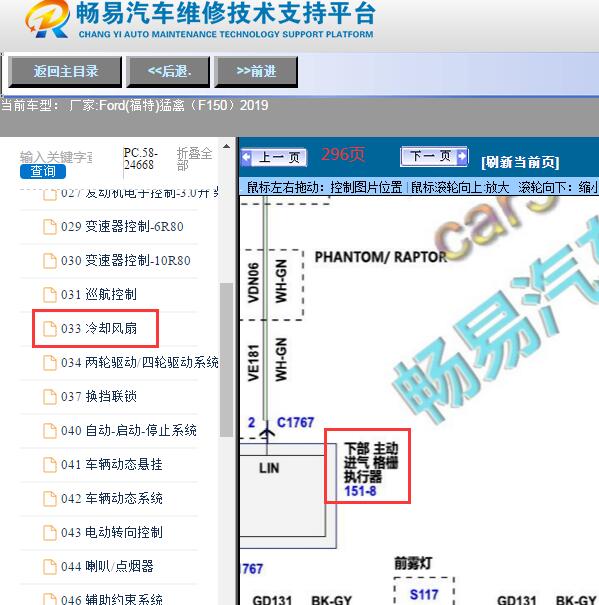Viewport: 599px width, 605px height.
Task: Open tree item 037 换挡联锁
Action: point(99,396)
